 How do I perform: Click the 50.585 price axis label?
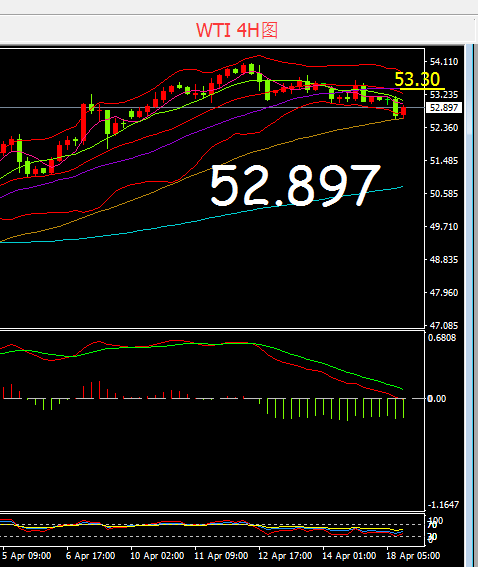point(444,194)
